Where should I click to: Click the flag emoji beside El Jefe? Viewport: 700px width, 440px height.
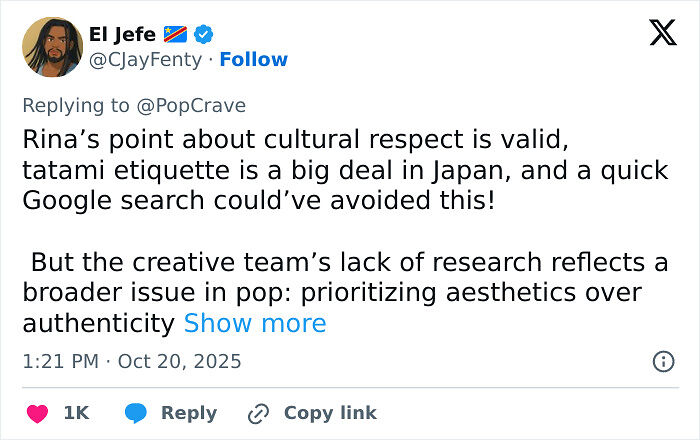click(173, 34)
